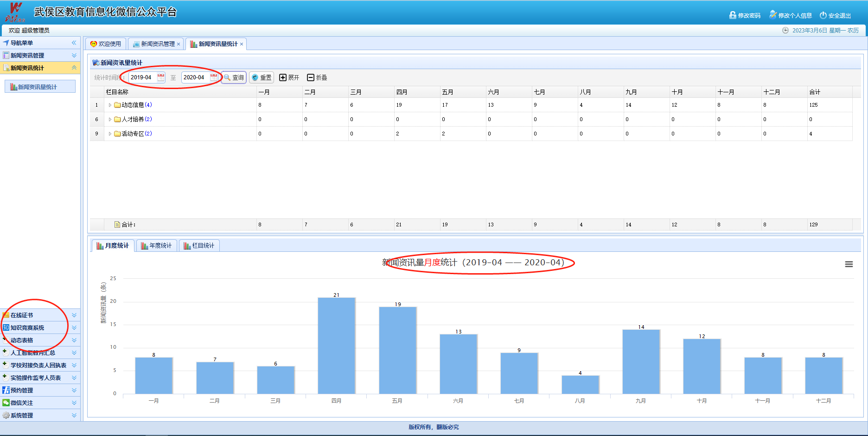Viewport: 868px width, 436px height.
Task: Click the 系统管理 gear icon
Action: (x=6, y=415)
